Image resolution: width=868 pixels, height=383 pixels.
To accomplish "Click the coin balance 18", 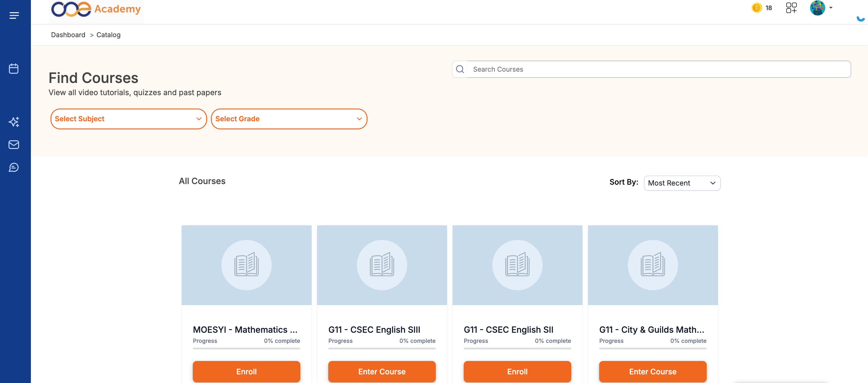I will (768, 8).
